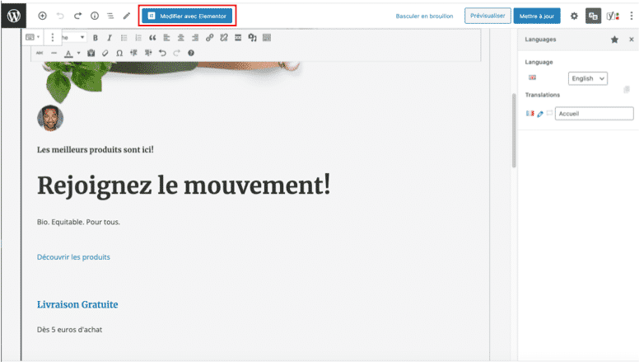Align text center
This screenshot has width=644, height=362.
coord(180,38)
